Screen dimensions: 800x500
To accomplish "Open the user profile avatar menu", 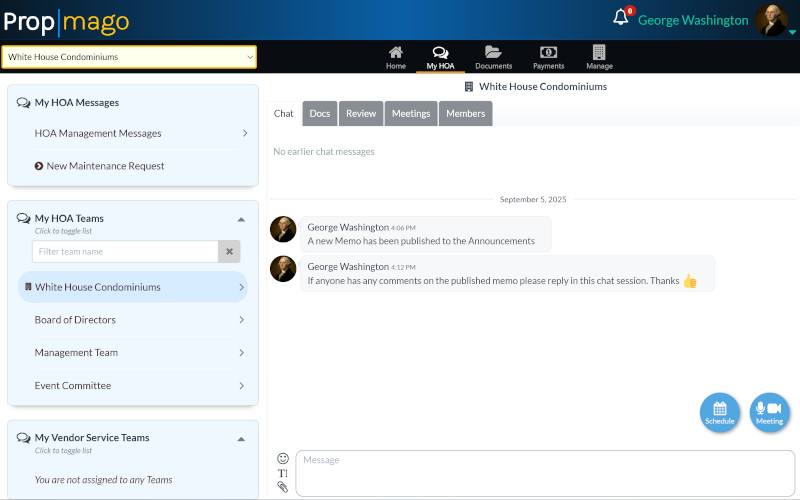I will pos(772,20).
